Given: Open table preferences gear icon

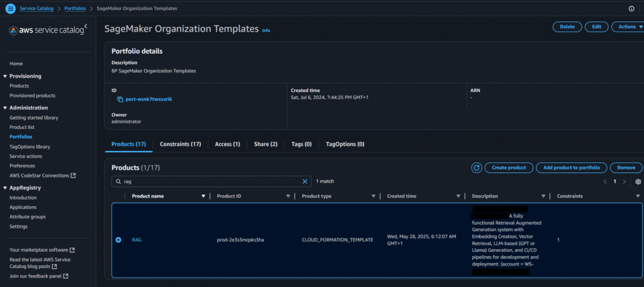Looking at the screenshot, I should tap(637, 181).
